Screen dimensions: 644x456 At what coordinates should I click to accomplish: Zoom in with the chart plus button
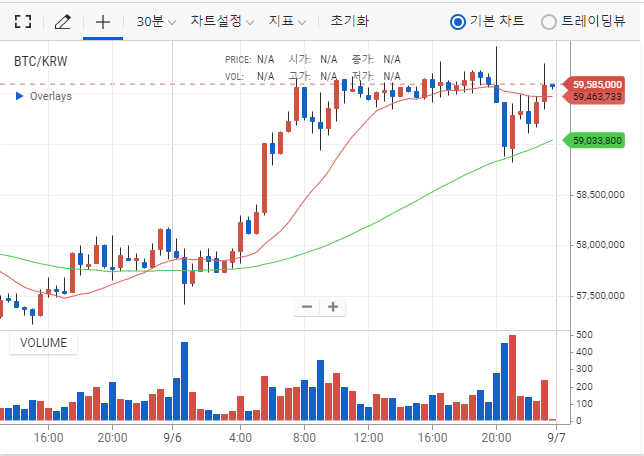click(x=333, y=307)
